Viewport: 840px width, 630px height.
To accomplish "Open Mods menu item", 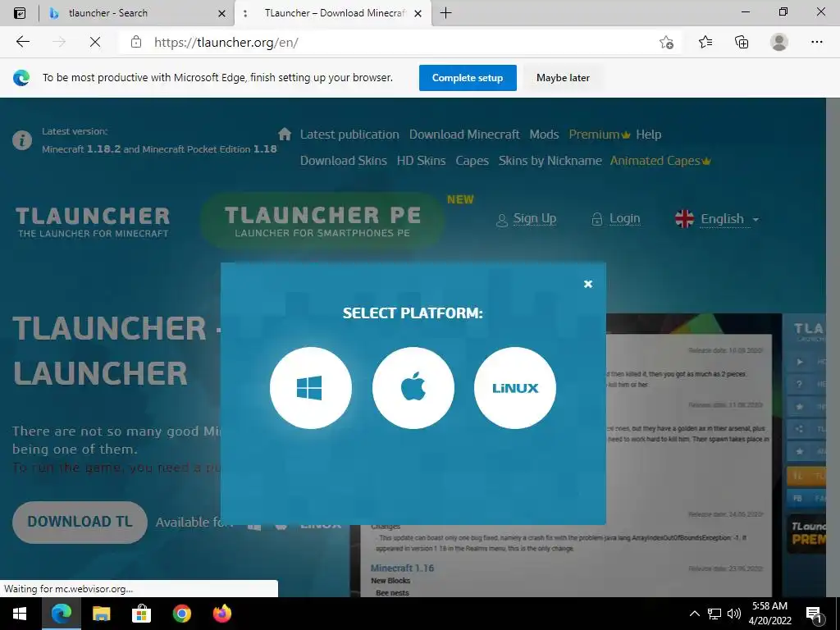I will point(545,135).
